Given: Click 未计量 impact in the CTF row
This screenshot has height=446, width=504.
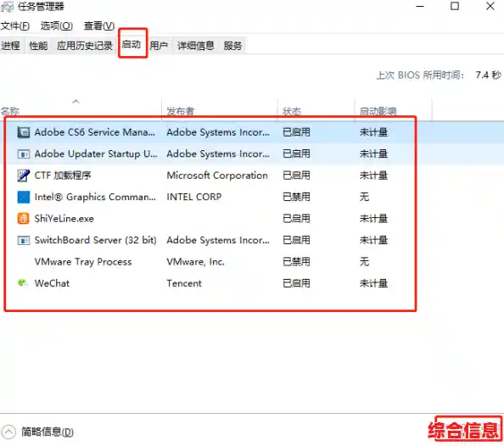Looking at the screenshot, I should coord(373,176).
